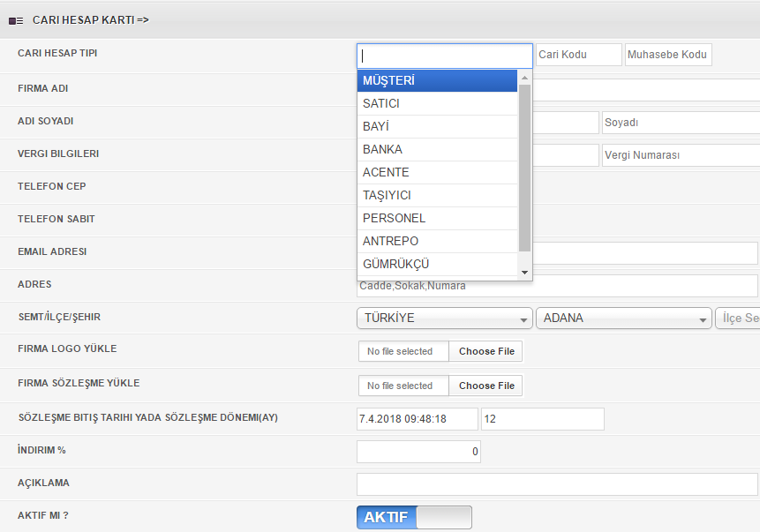Open the TÜRKİYE country dropdown

445,318
